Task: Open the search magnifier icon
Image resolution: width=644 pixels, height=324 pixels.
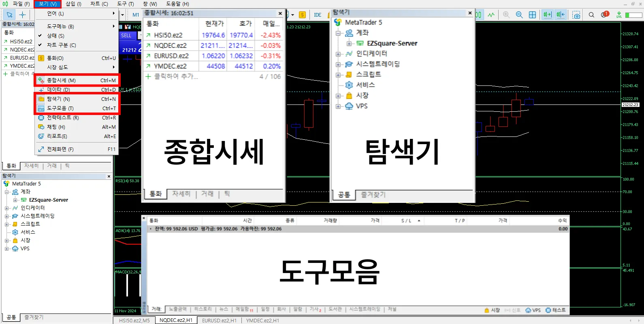Action: [591, 15]
